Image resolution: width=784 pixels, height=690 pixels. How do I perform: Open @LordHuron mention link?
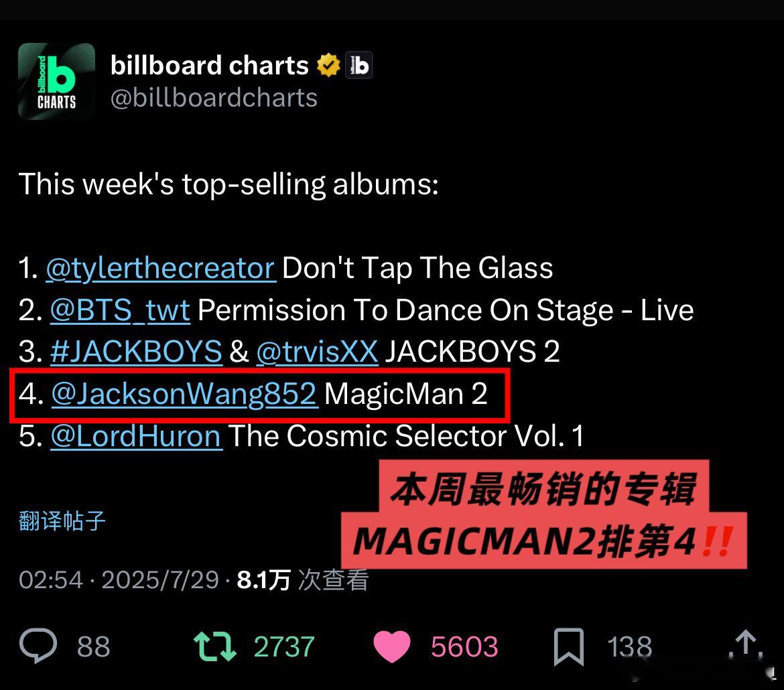tap(136, 436)
